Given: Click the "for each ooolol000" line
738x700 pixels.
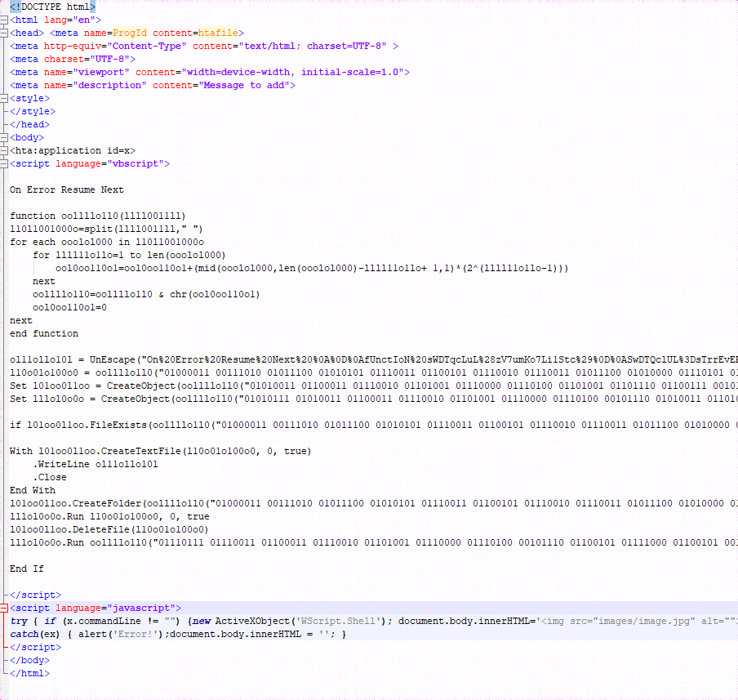Looking at the screenshot, I should coord(107,242).
